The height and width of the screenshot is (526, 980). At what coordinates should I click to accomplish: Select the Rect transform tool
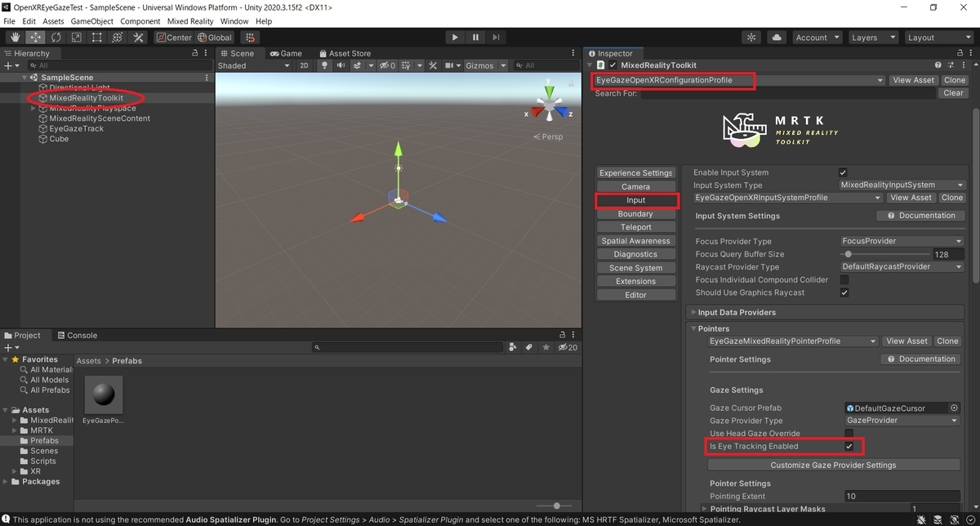point(97,38)
